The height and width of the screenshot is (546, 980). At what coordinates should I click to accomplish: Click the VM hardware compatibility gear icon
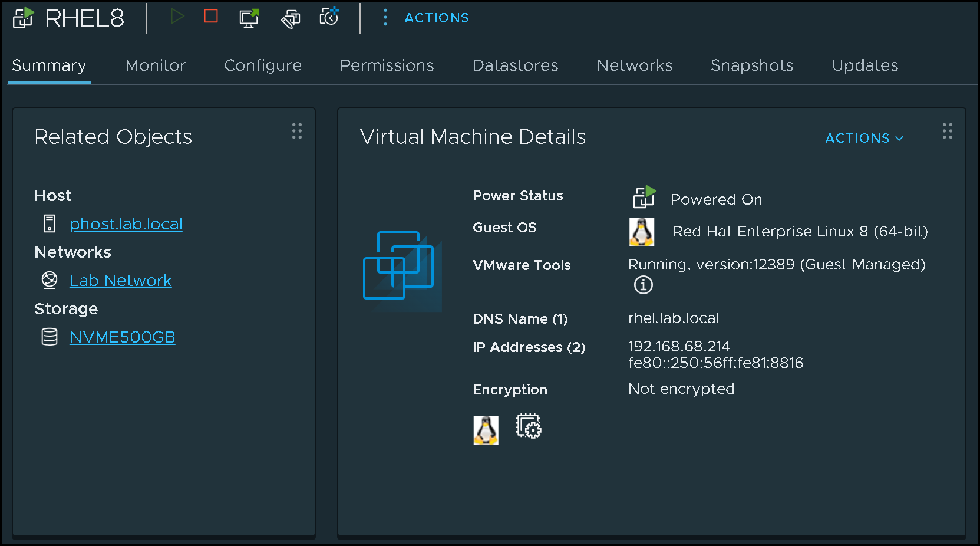(529, 426)
